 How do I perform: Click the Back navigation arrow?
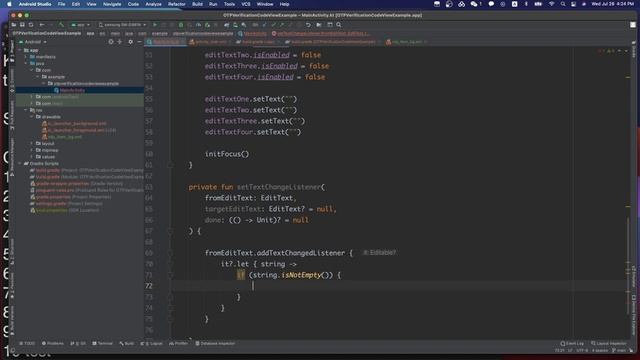coord(42,25)
